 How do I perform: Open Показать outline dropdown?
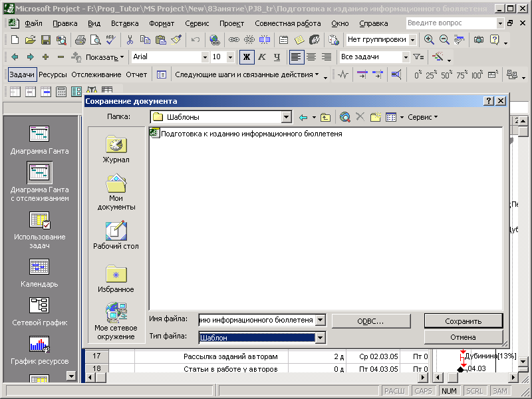104,57
